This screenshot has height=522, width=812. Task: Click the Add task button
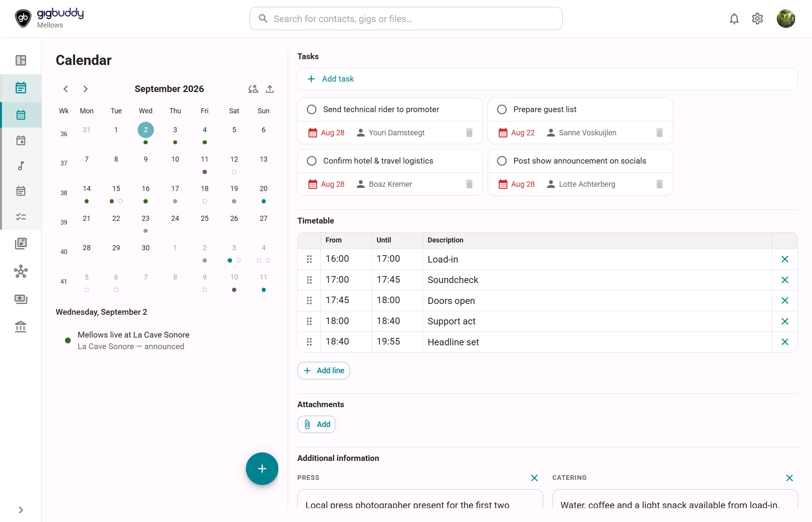click(548, 79)
